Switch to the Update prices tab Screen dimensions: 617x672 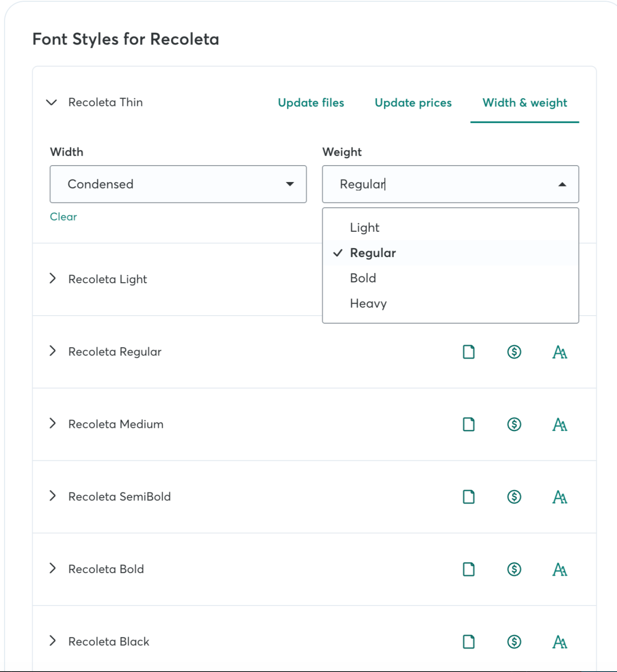pos(413,103)
